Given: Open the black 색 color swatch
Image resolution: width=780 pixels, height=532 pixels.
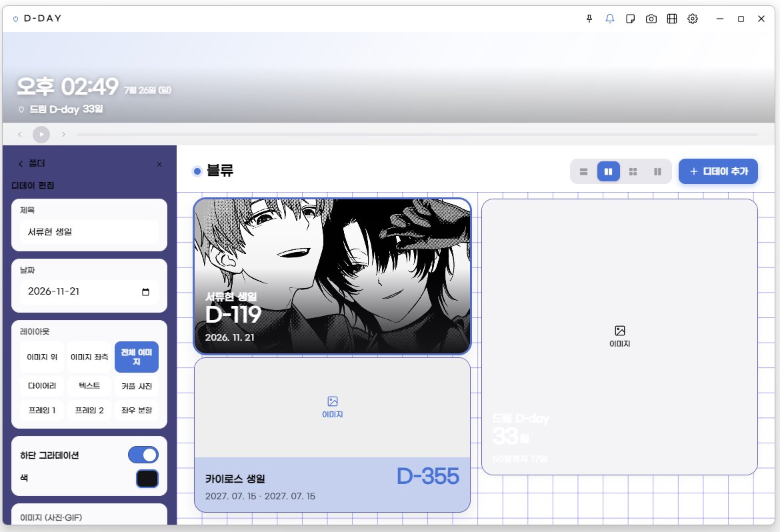Looking at the screenshot, I should click(147, 479).
